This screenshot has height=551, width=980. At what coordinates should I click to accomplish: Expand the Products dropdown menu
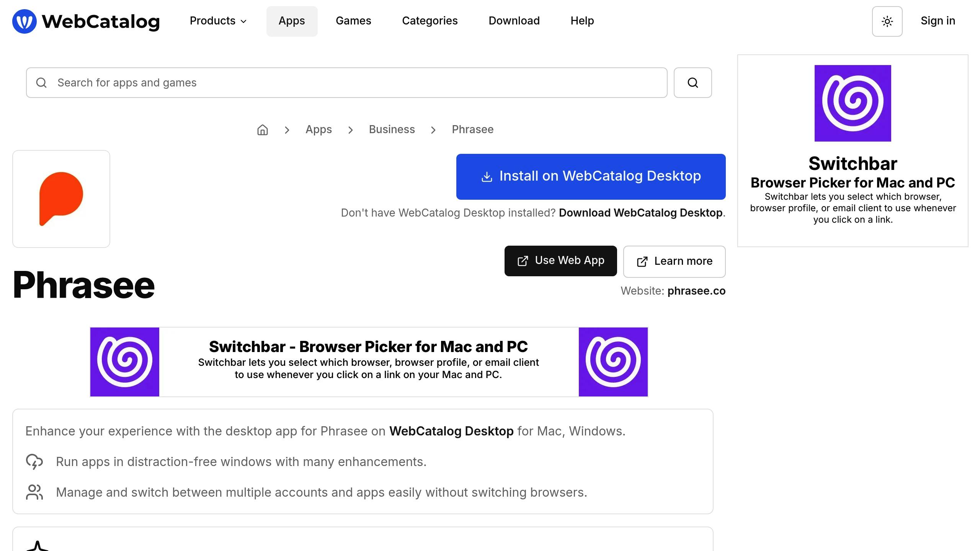218,21
